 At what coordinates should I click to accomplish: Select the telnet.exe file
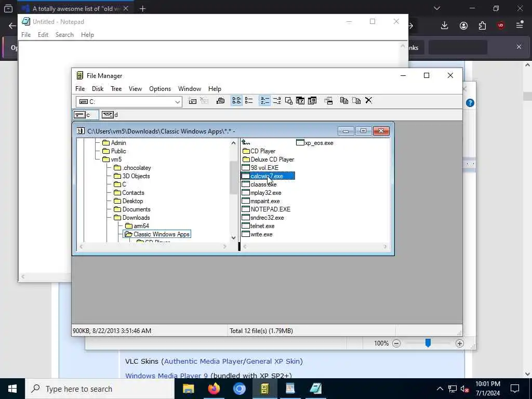(x=258, y=226)
